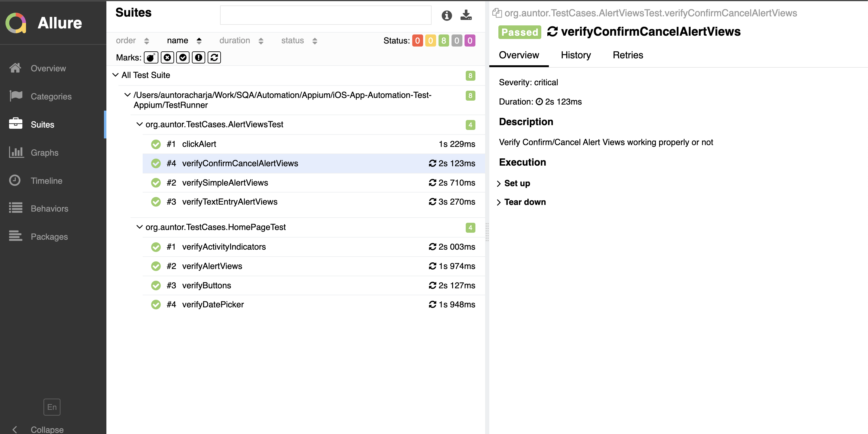Switch to the History tab
This screenshot has height=434, width=868.
coord(575,55)
